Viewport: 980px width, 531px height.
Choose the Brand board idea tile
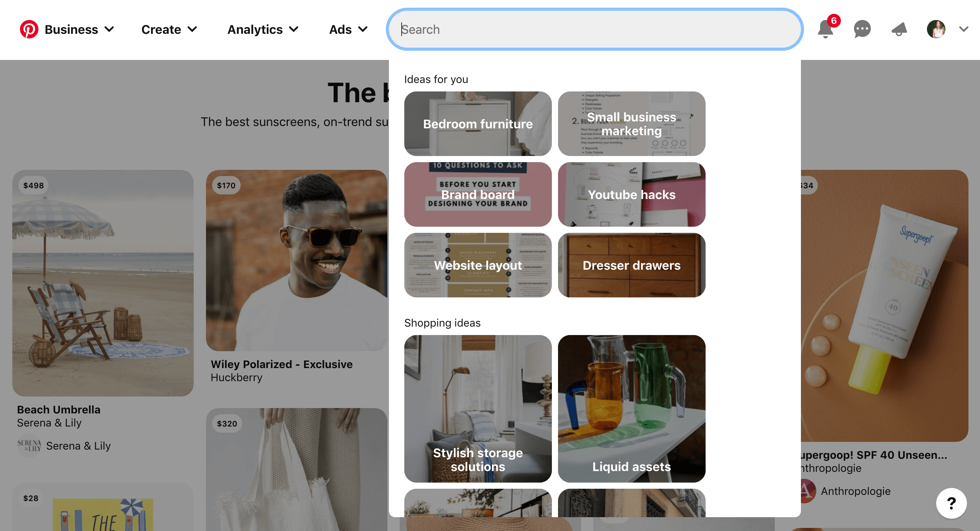[478, 194]
